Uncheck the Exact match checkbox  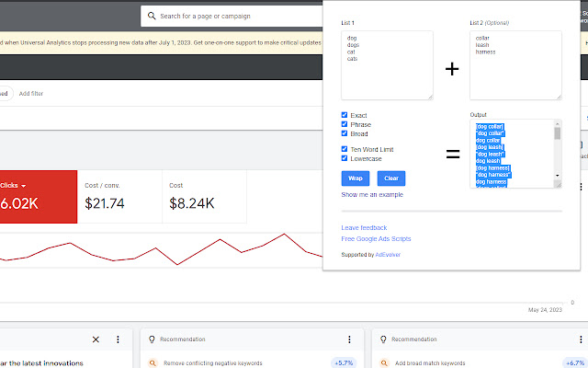(x=345, y=115)
